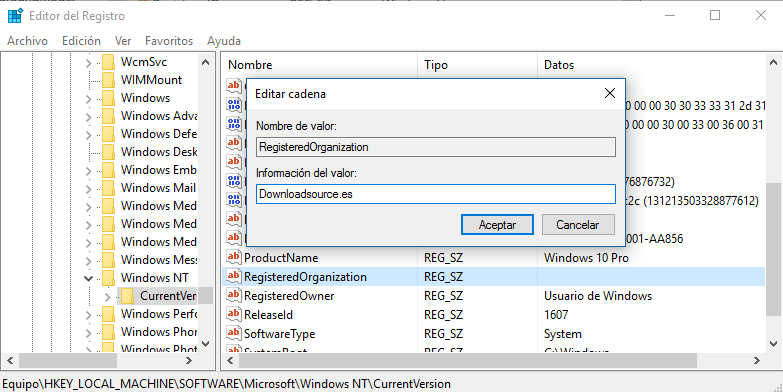Click the Nombre de valor field
783x392 pixels.
(x=435, y=147)
